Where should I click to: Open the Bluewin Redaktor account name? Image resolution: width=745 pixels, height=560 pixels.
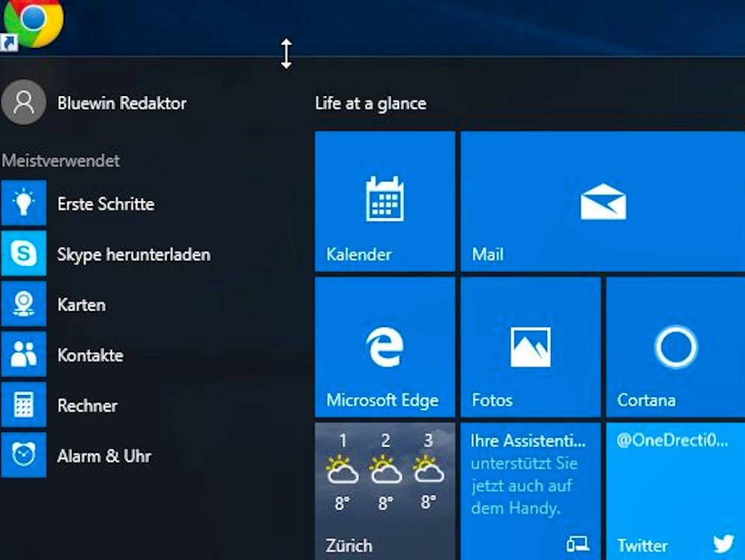pyautogui.click(x=121, y=103)
